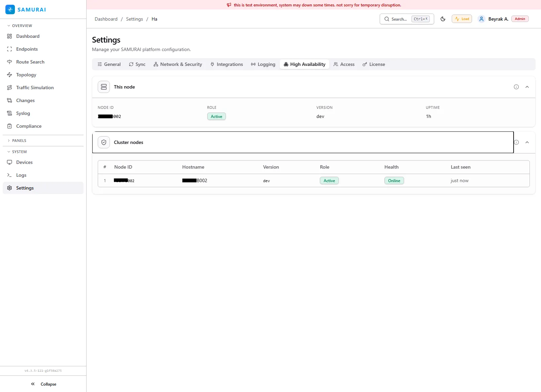Image resolution: width=541 pixels, height=392 pixels.
Task: Click the Settings breadcrumb link
Action: pyautogui.click(x=135, y=19)
